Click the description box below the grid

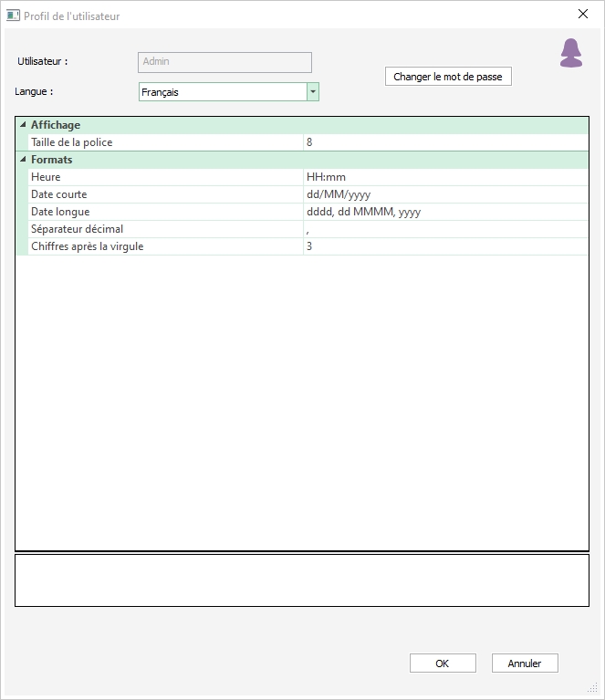(301, 580)
